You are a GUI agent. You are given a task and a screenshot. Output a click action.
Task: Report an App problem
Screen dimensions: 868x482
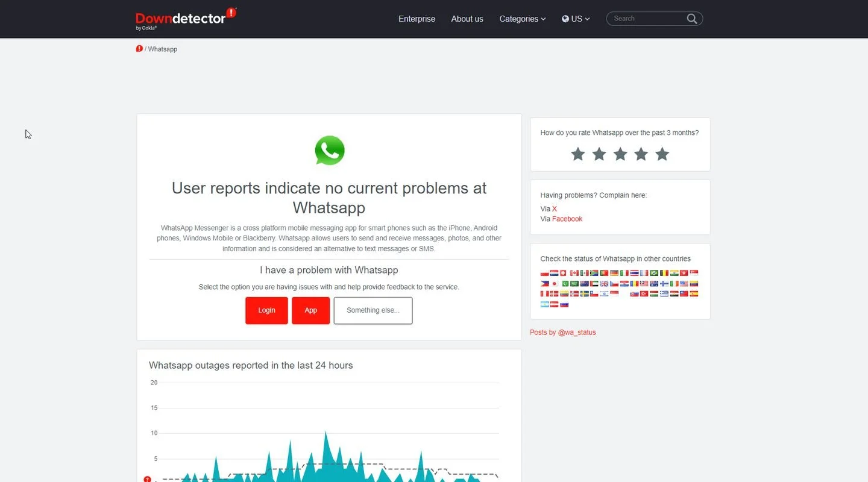coord(310,310)
